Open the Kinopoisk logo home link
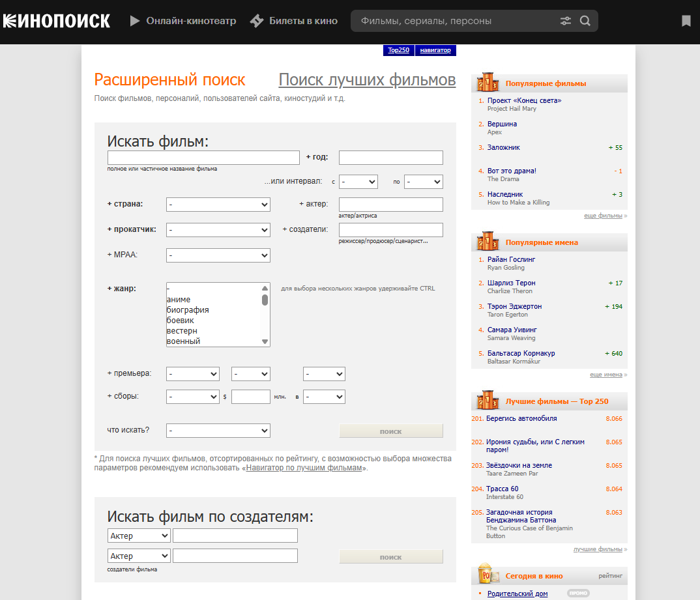Image resolution: width=700 pixels, height=600 pixels. pyautogui.click(x=57, y=21)
